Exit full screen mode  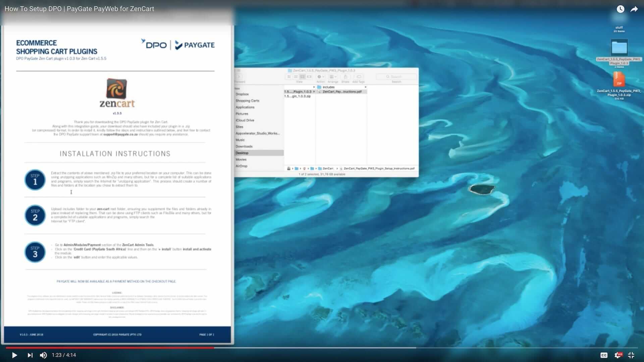click(x=631, y=355)
